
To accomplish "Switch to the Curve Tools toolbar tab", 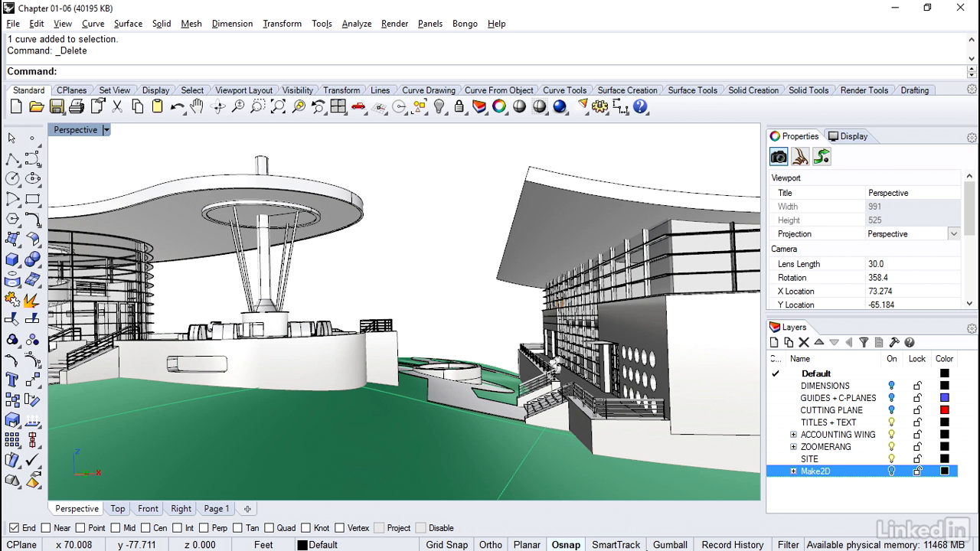I will point(564,90).
